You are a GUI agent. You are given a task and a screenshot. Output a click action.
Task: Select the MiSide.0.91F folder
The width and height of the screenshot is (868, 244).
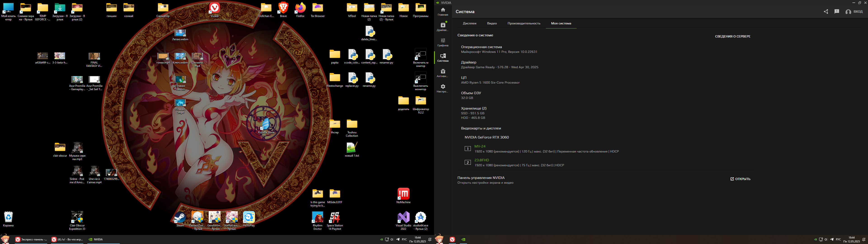[x=335, y=196]
